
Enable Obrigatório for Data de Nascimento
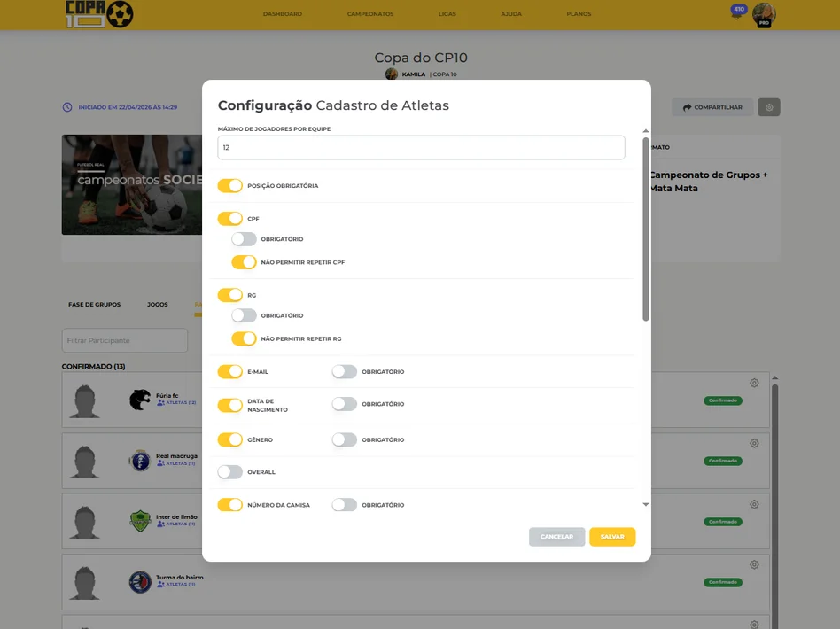point(344,404)
